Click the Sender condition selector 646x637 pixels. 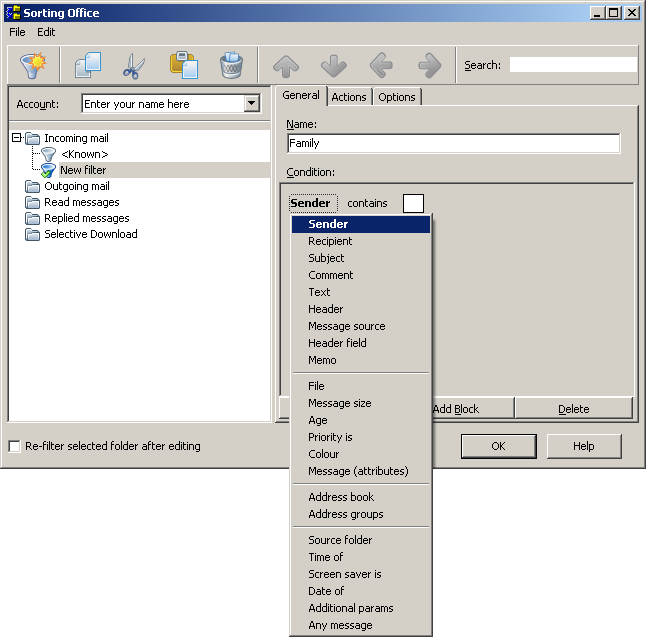tap(310, 203)
